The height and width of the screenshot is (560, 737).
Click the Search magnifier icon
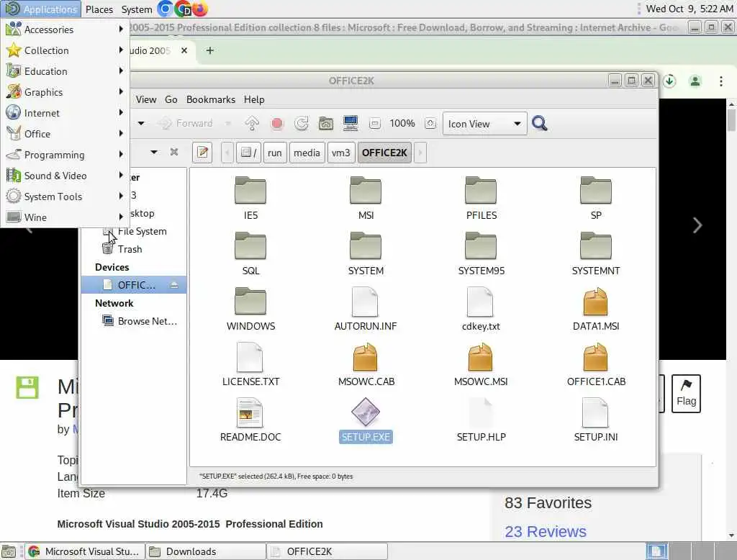540,124
